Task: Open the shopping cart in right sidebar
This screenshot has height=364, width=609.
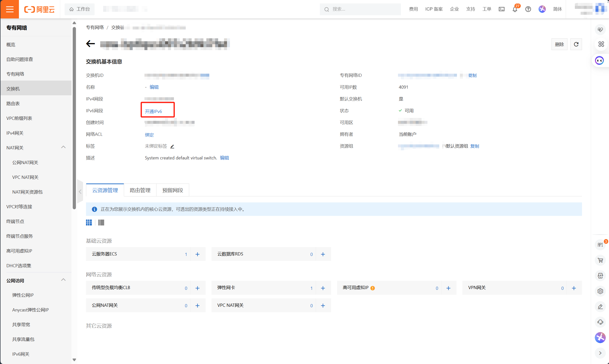Action: (x=600, y=260)
